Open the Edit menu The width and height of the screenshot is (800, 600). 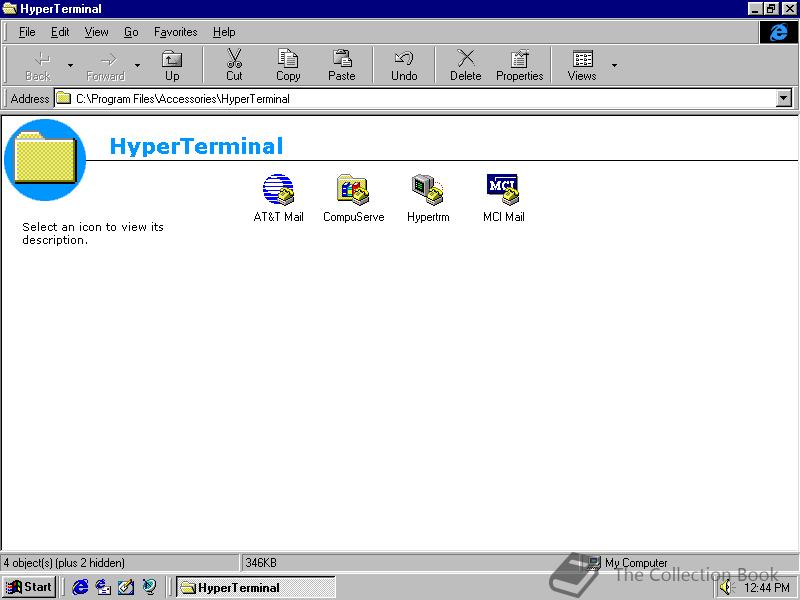point(60,32)
